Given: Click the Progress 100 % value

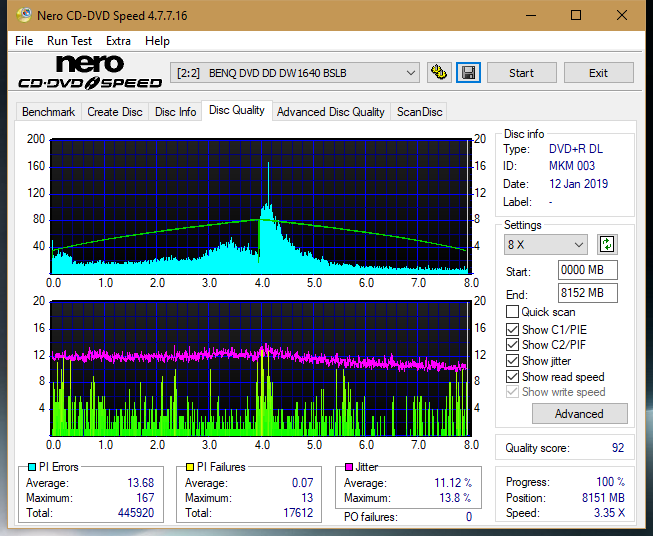Looking at the screenshot, I should point(611,482).
